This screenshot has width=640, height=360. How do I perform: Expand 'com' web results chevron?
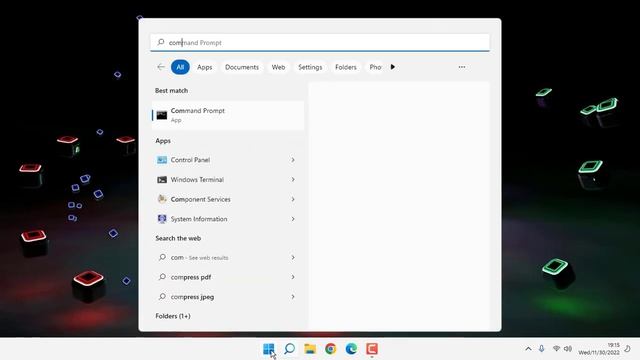(293, 257)
